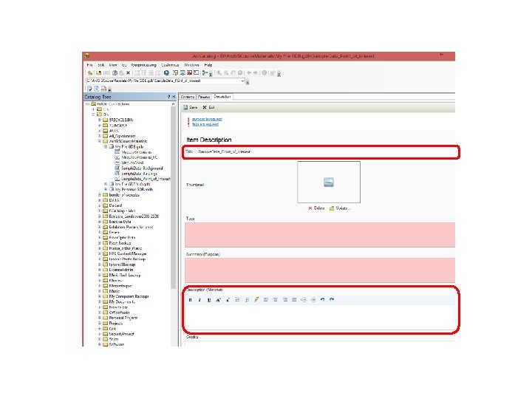Open the location path dropdown
Viewport: 532px width, 399px height.
[x=242, y=81]
